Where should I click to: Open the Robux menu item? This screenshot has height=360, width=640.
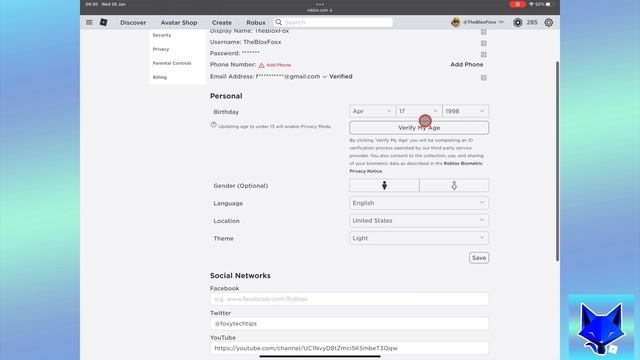coord(256,22)
